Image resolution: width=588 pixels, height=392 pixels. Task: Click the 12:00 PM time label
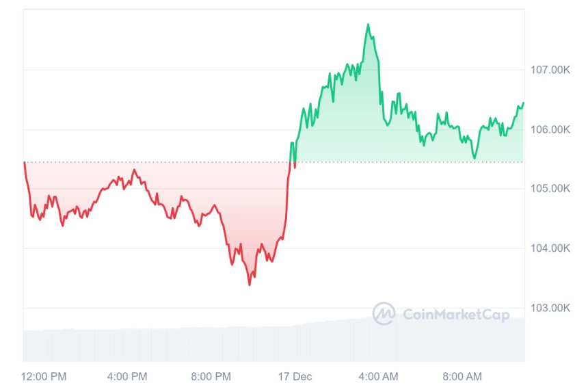tap(44, 376)
